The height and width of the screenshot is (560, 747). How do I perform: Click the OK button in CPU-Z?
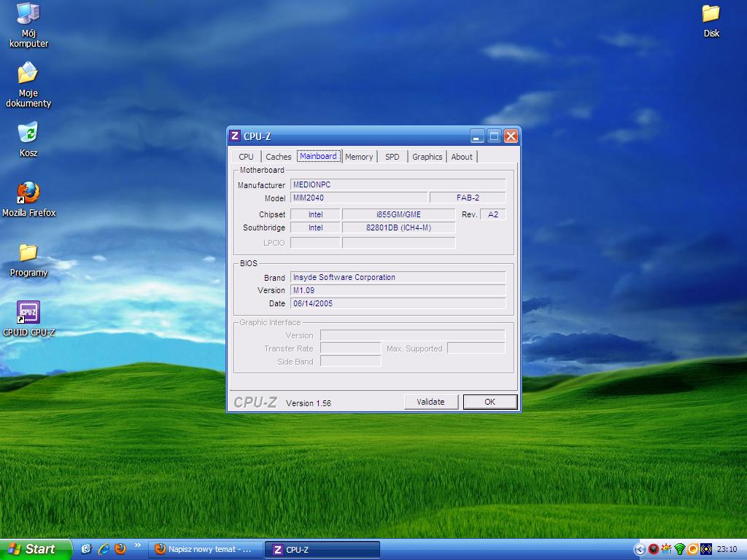pos(489,402)
